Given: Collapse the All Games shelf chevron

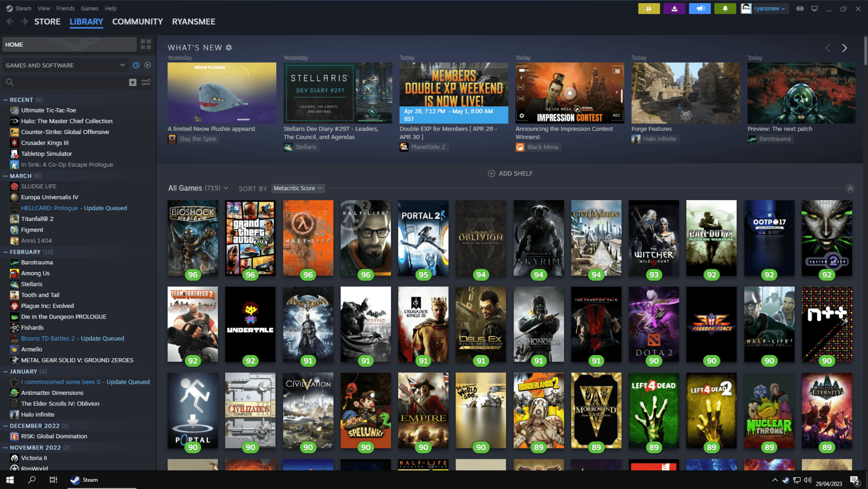Looking at the screenshot, I should 850,188.
